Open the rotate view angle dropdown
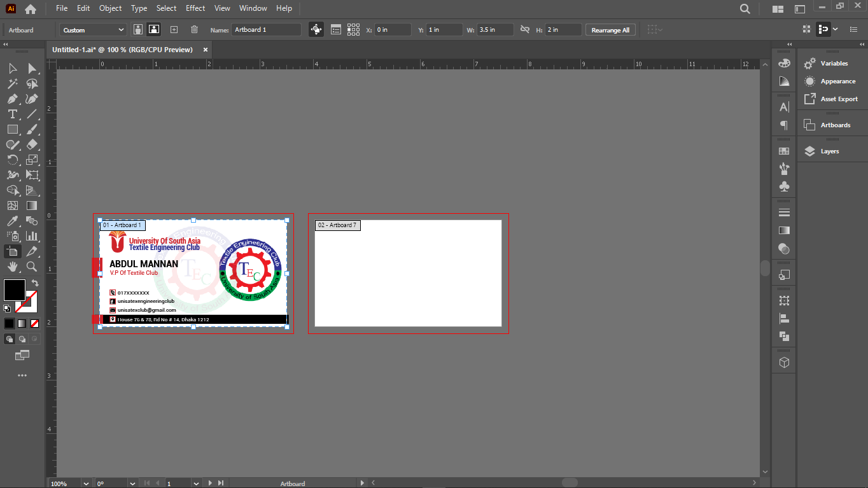Viewport: 868px width, 488px height. [x=133, y=484]
